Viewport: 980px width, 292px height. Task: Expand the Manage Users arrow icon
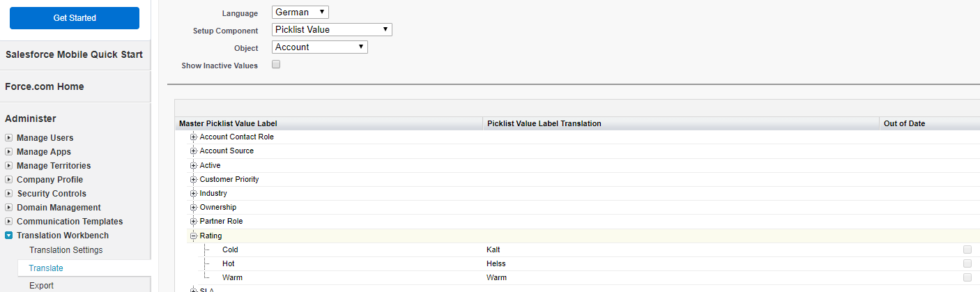pyautogui.click(x=9, y=138)
